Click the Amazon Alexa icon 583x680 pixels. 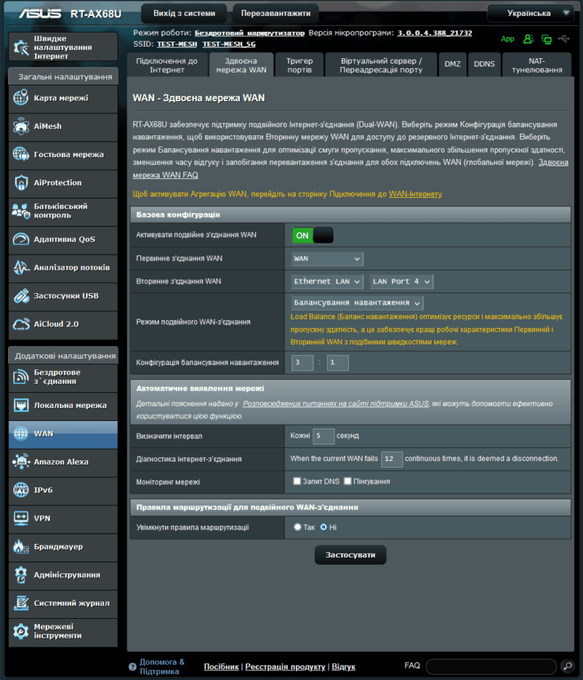[x=21, y=462]
